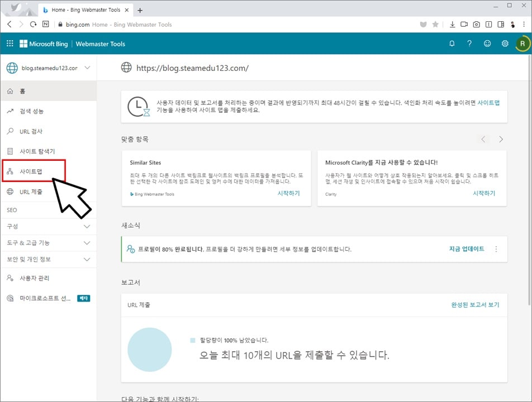Open the browser three-dot menu
Image resolution: width=532 pixels, height=402 pixels.
(x=524, y=24)
